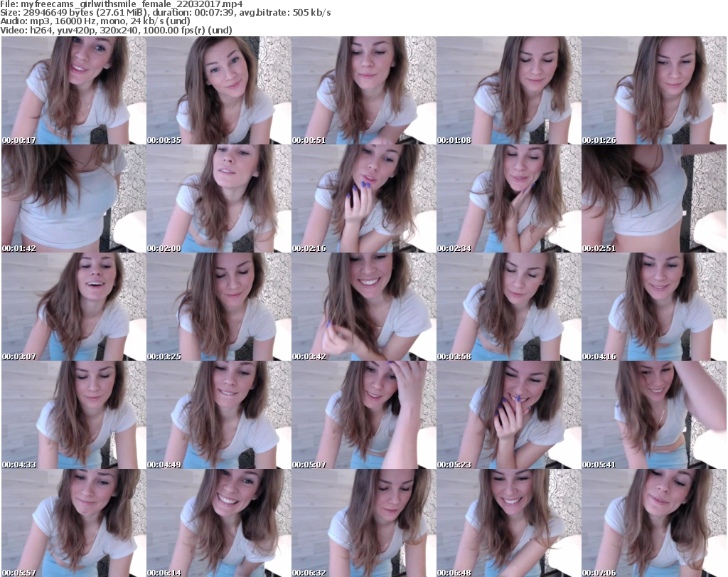Open the frame stamped 00:01:08
Image resolution: width=728 pixels, height=577 pixels.
pyautogui.click(x=509, y=90)
